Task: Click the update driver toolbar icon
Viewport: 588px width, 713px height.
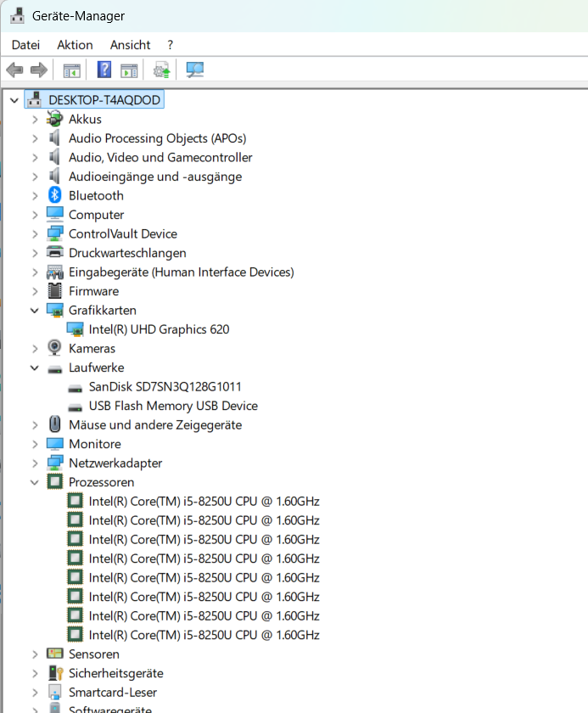Action: pyautogui.click(x=161, y=70)
